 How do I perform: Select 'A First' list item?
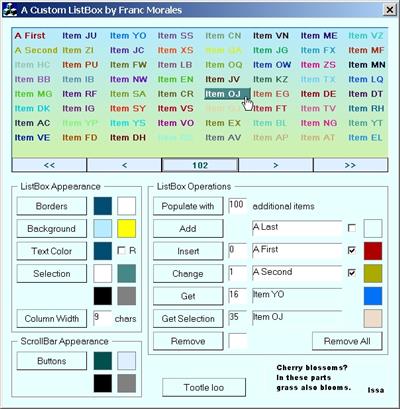coord(30,36)
